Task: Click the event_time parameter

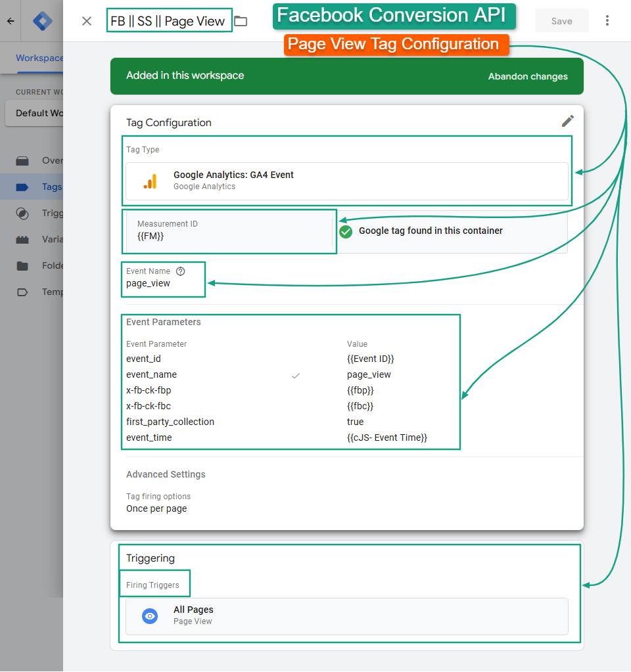Action: click(149, 437)
